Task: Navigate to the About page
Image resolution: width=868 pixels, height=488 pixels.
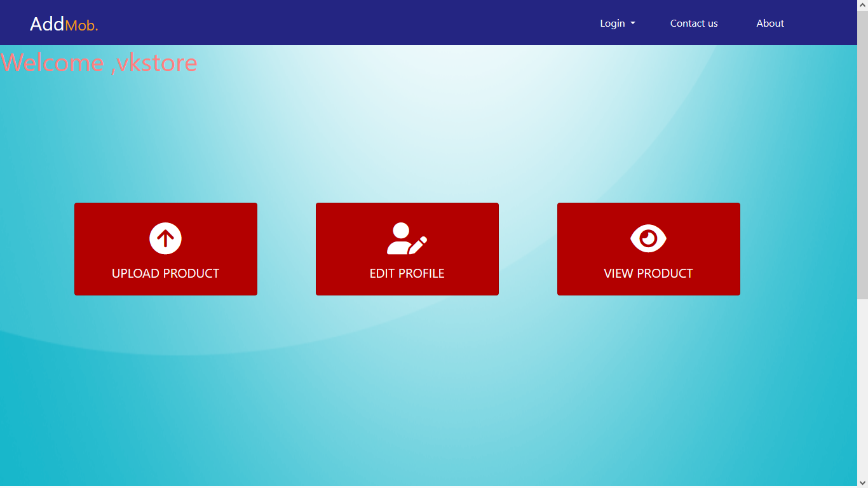Action: [770, 23]
